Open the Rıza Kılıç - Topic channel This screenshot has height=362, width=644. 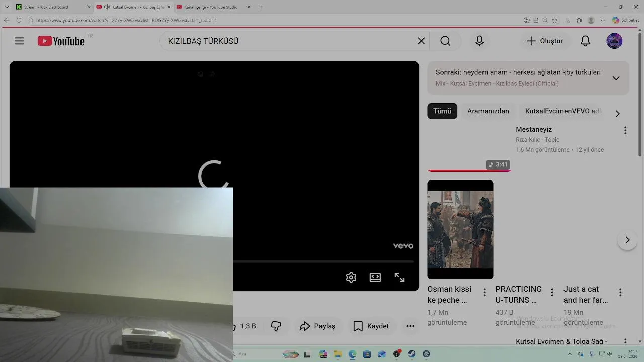point(537,140)
